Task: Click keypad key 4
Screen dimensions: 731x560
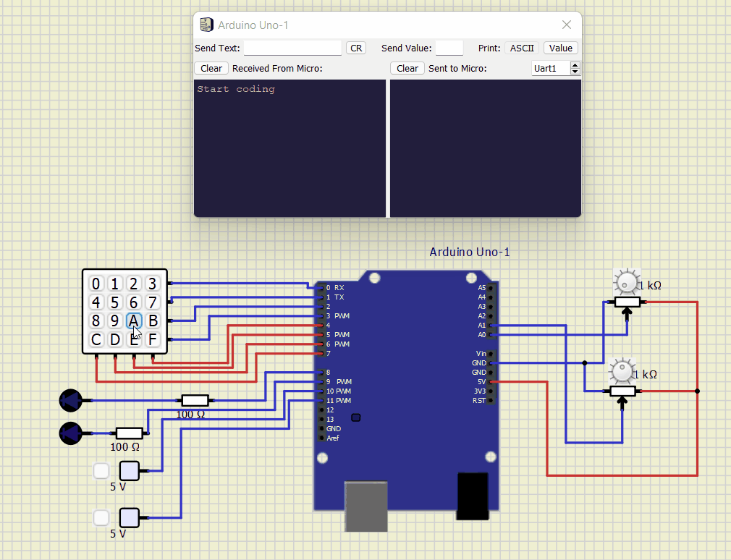Action: click(96, 302)
